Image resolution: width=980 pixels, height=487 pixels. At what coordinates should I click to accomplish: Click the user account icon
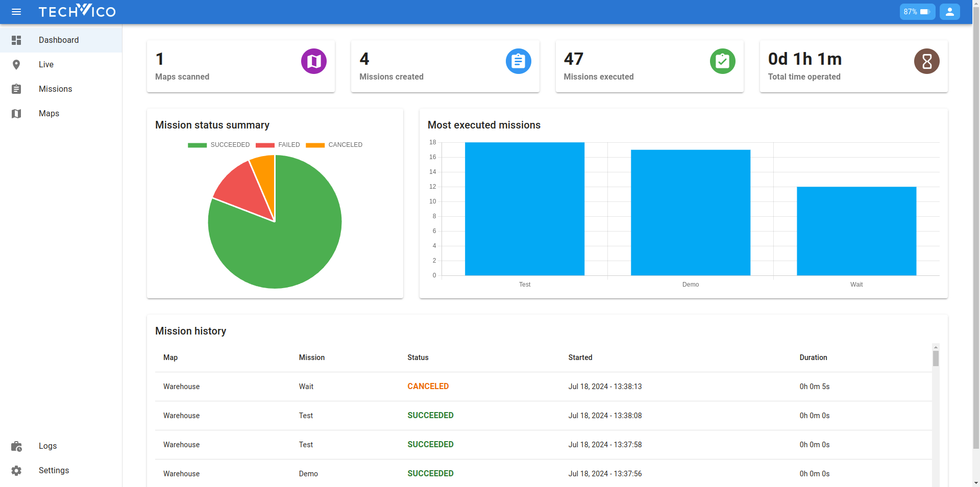[x=949, y=12]
